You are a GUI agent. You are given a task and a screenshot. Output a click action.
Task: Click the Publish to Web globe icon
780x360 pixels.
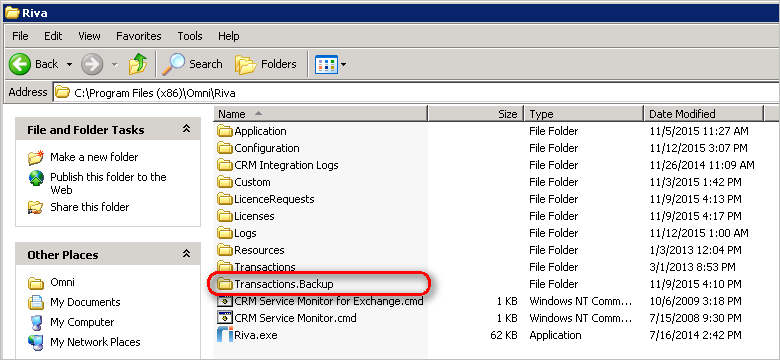tap(36, 178)
